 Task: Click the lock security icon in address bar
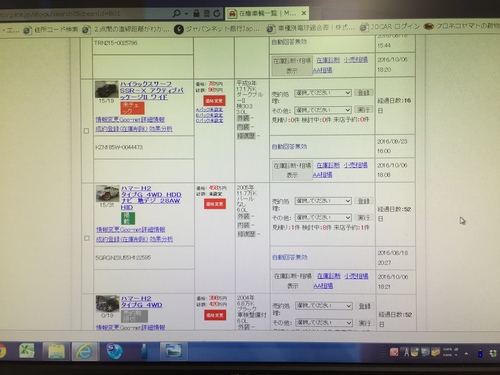point(196,13)
